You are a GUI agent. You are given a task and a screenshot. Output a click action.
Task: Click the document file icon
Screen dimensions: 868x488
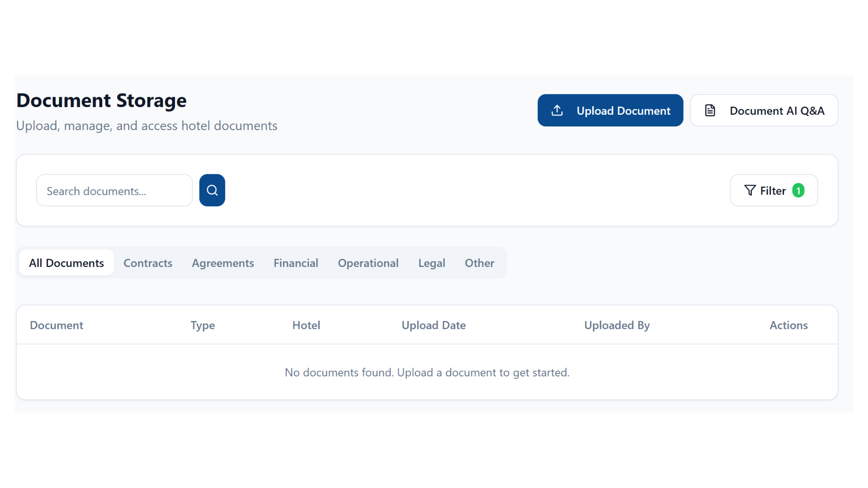[710, 110]
